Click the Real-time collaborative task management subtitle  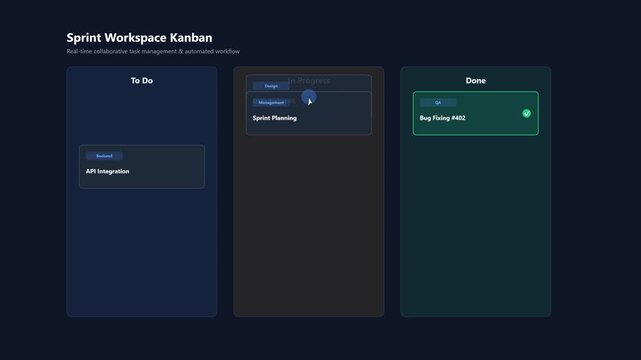tap(153, 51)
